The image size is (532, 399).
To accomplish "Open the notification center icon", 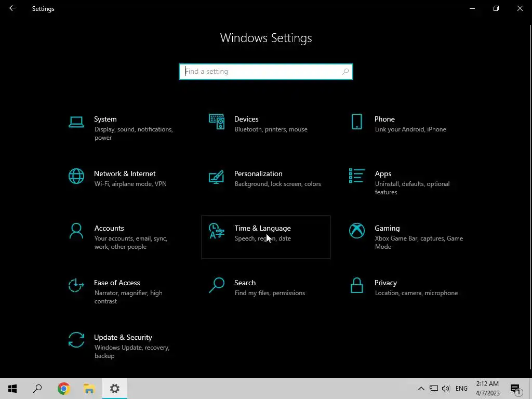I will click(x=516, y=389).
